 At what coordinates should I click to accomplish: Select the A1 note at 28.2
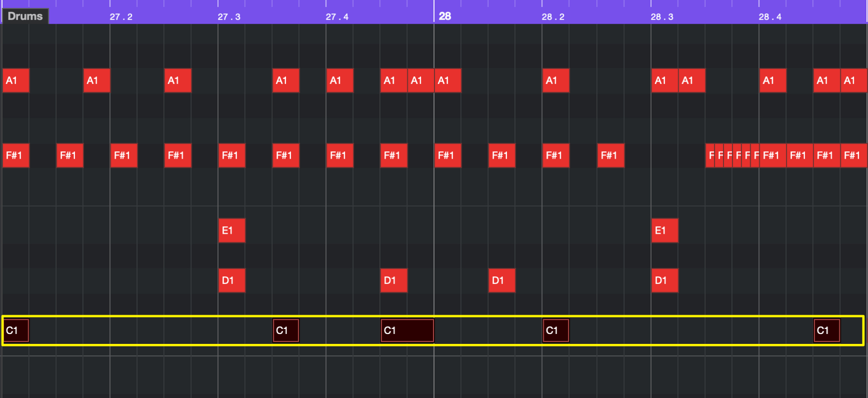(556, 80)
